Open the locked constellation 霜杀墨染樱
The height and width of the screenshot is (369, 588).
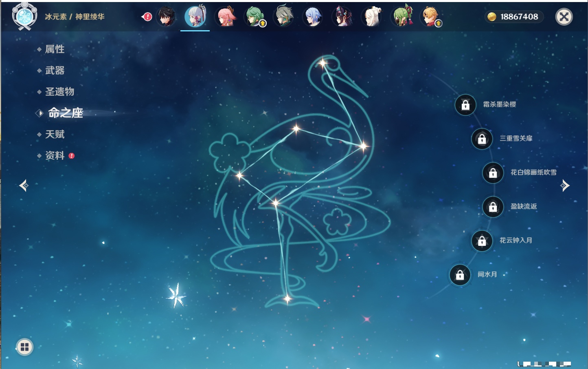pos(465,105)
